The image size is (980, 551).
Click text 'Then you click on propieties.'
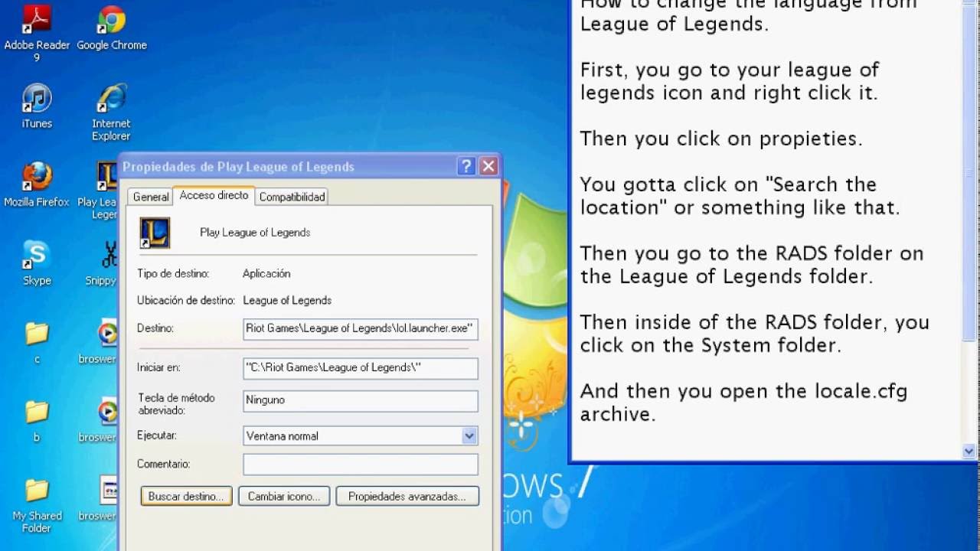pyautogui.click(x=721, y=139)
